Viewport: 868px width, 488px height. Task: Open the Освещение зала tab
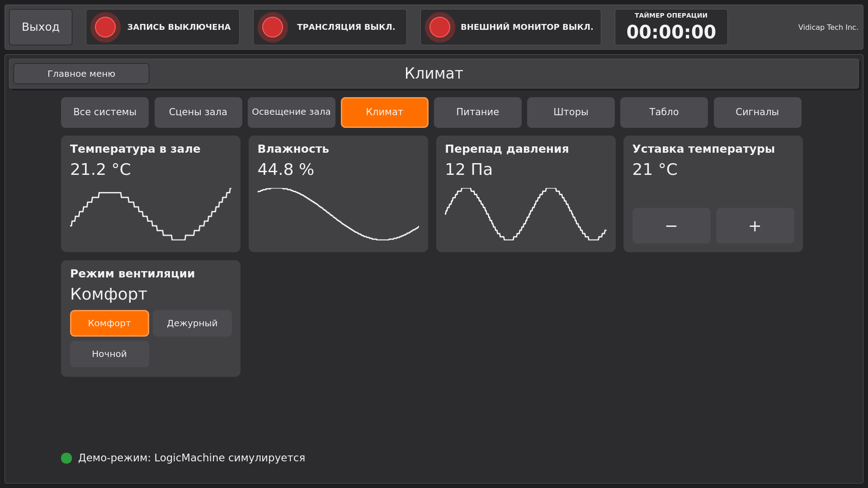pyautogui.click(x=292, y=112)
